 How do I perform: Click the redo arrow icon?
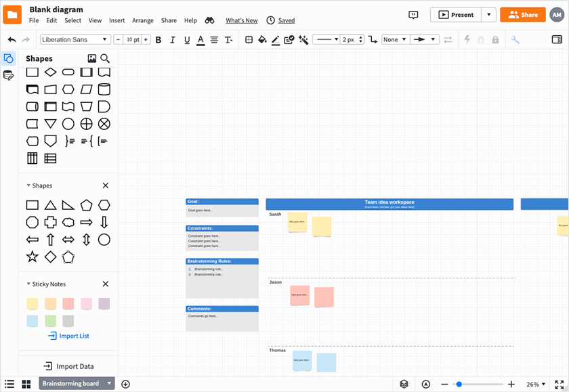26,39
